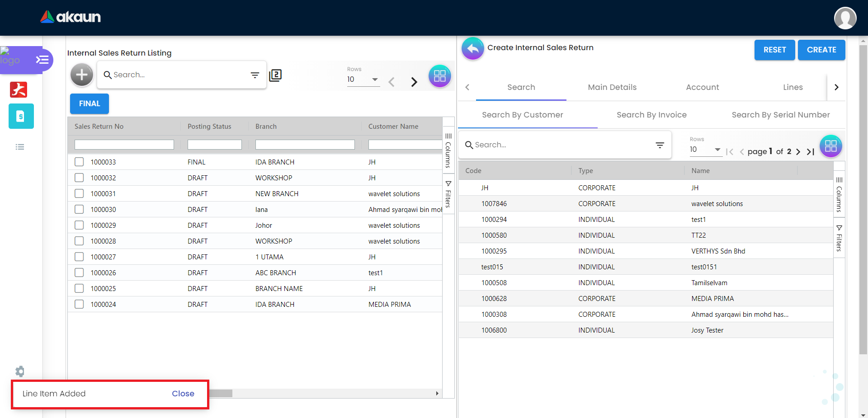Check the box for sales return 1000033
This screenshot has height=418, width=868.
point(79,162)
